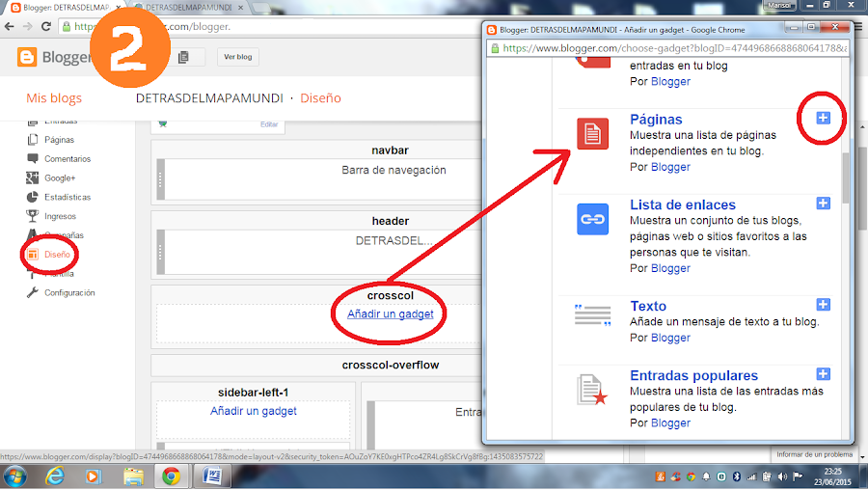Screen dimensions: 868x490
Task: Open Ingresos in the Blogger sidebar
Action: (51, 216)
